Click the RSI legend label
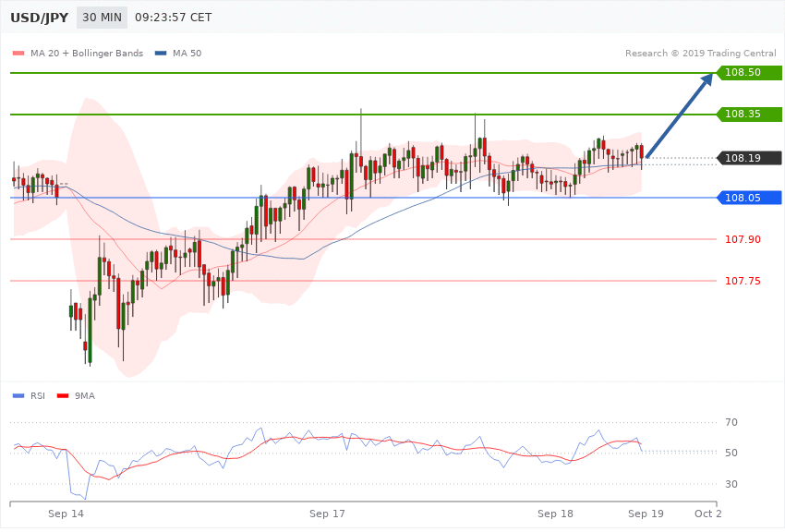The width and height of the screenshot is (785, 532). click(x=38, y=396)
